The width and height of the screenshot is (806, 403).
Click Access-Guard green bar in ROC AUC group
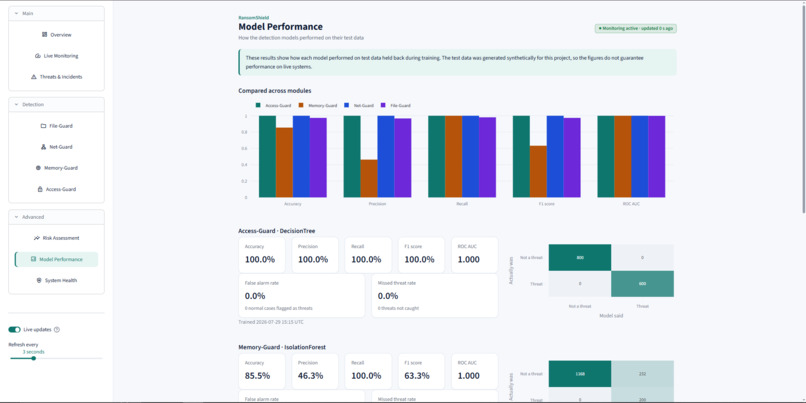(606, 156)
